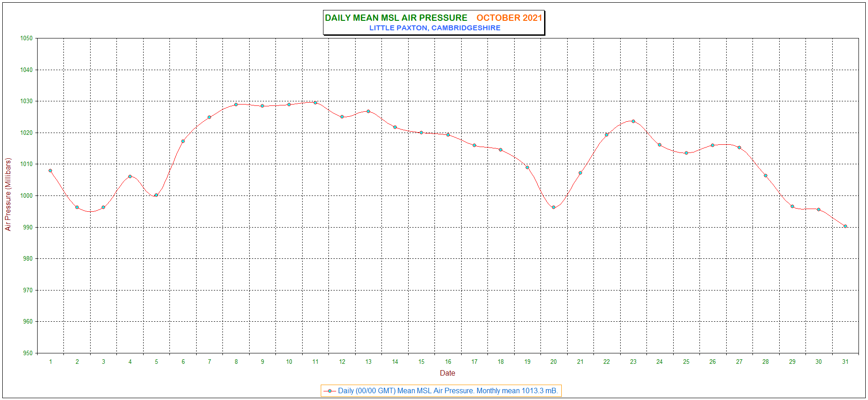868x400 pixels.
Task: Select the data point for date 19
Action: coord(527,167)
